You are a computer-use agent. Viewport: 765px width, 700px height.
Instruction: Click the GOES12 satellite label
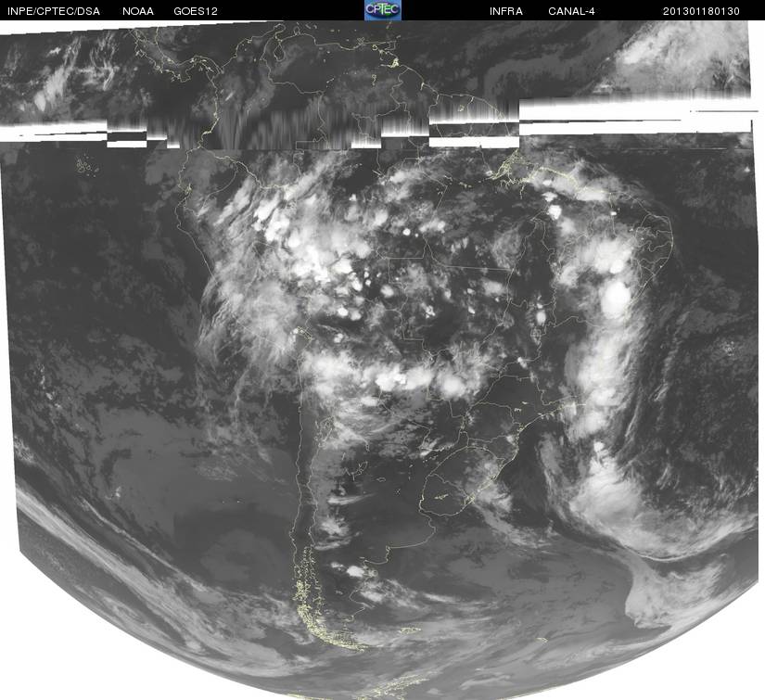click(x=196, y=11)
